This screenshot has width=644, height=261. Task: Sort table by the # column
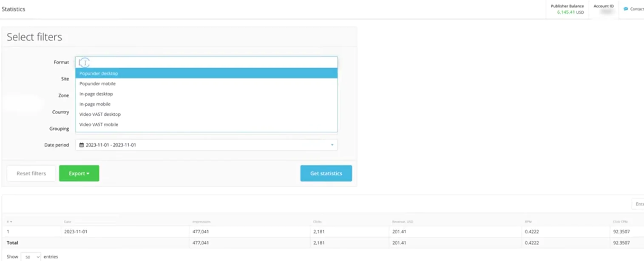coord(9,222)
